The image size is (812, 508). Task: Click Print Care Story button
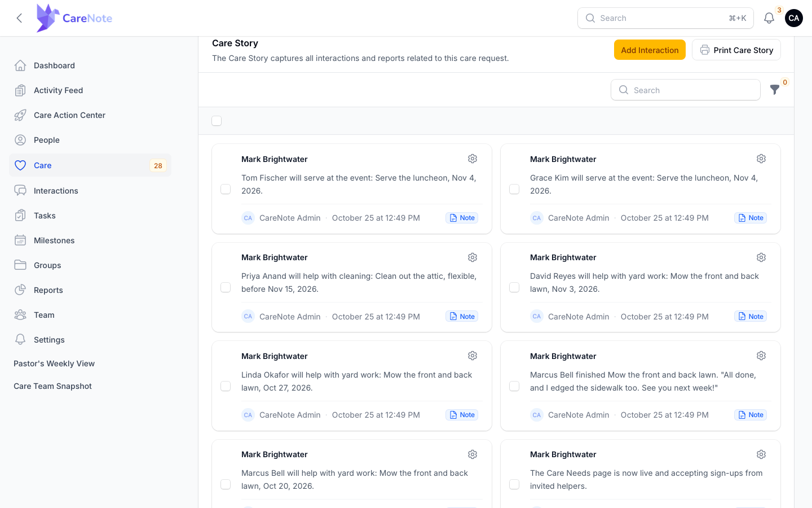pos(736,50)
